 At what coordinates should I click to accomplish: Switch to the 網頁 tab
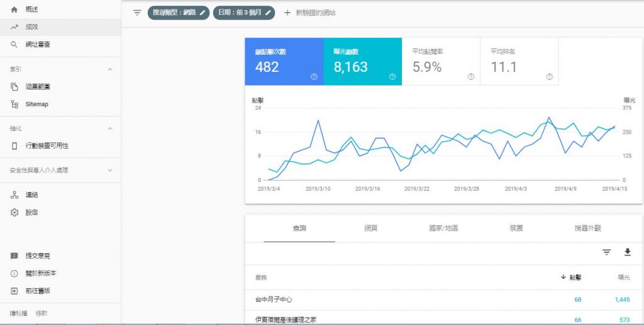pyautogui.click(x=370, y=229)
